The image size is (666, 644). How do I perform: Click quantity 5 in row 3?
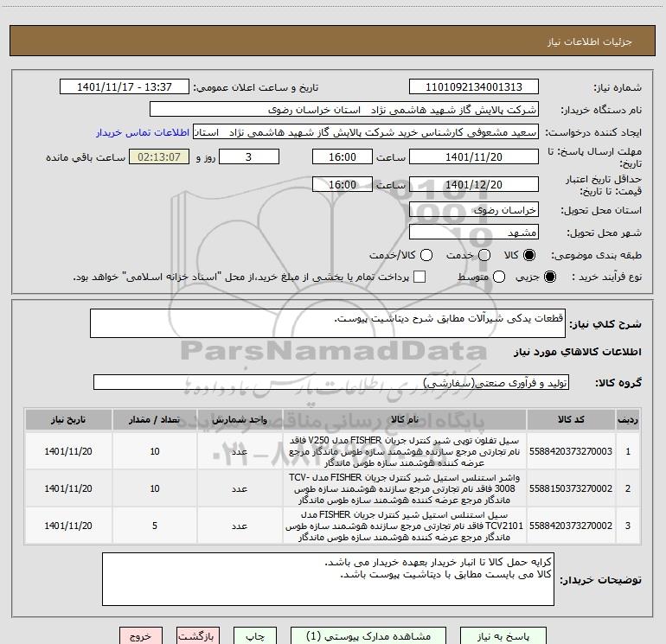[x=155, y=526]
